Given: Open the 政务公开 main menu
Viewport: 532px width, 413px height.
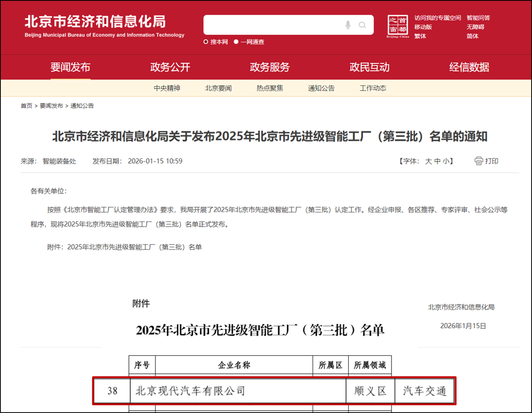Looking at the screenshot, I should click(x=170, y=67).
